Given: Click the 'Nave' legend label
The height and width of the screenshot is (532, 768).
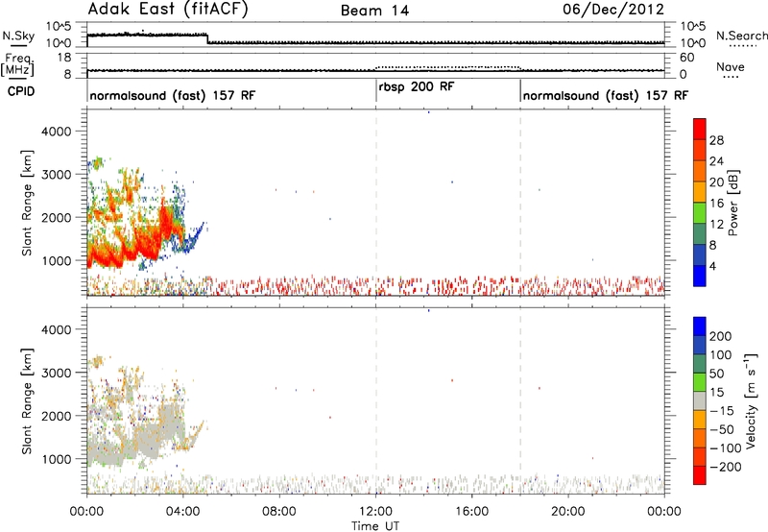Looking at the screenshot, I should [731, 67].
